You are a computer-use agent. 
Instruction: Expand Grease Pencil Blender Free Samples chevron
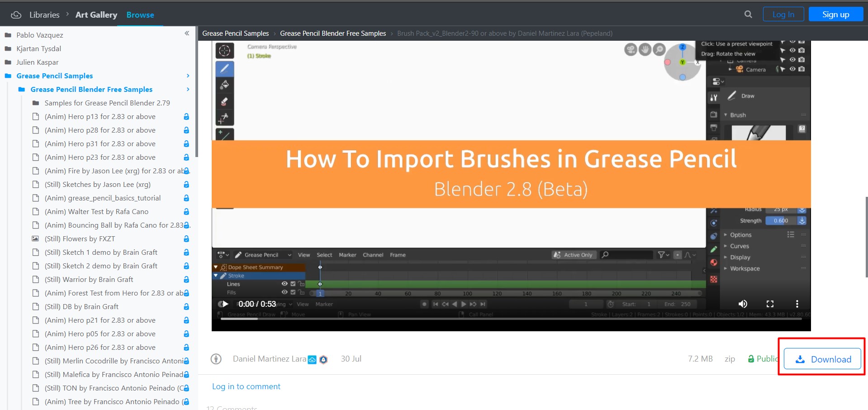[x=188, y=89]
